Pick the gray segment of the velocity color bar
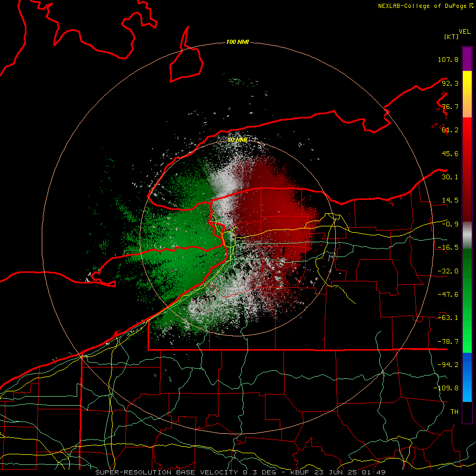476x476 pixels. [467, 235]
